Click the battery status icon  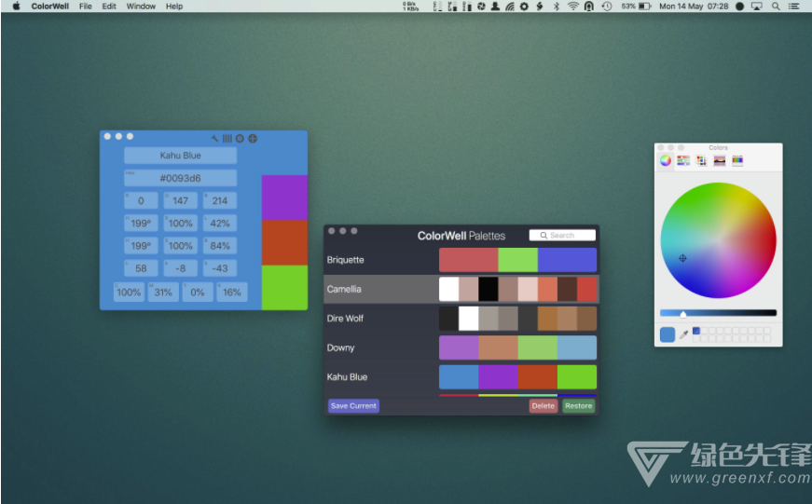click(x=645, y=7)
